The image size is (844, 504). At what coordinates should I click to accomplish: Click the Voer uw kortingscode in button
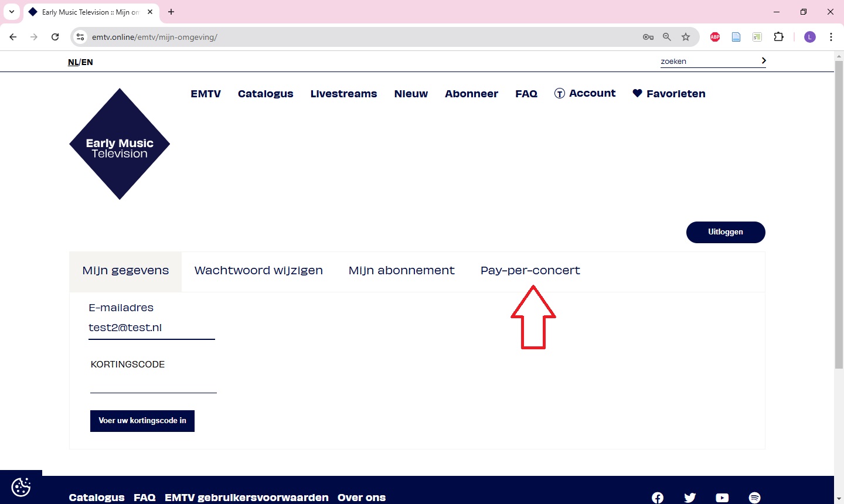142,421
